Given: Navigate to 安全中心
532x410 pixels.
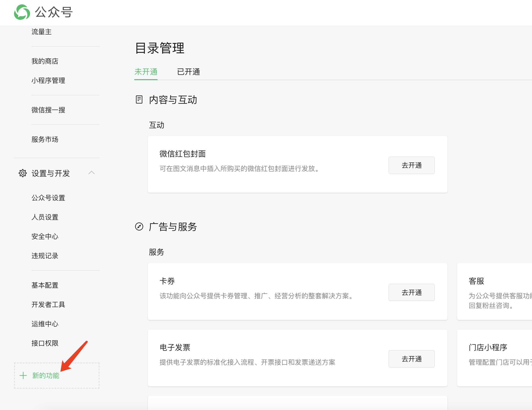Looking at the screenshot, I should tap(45, 236).
